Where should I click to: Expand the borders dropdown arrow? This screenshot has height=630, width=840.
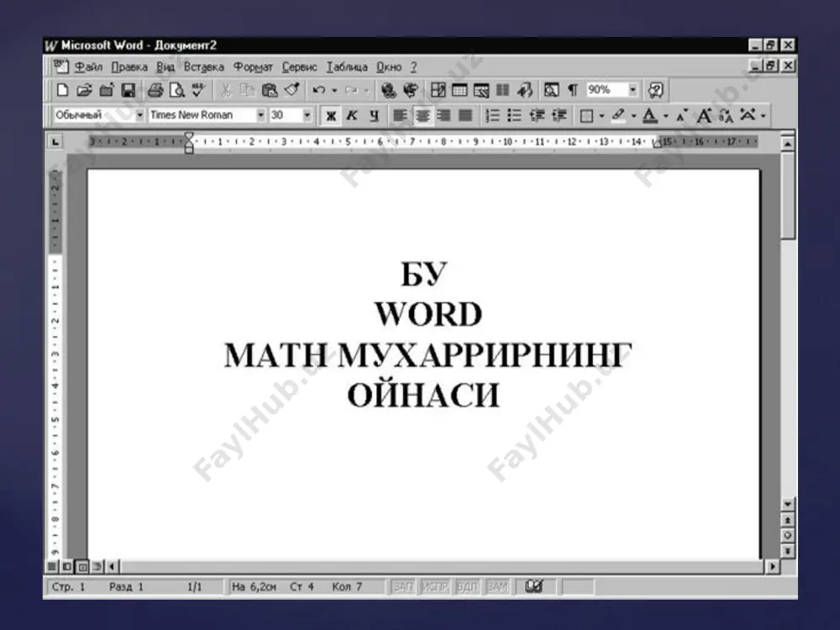pyautogui.click(x=601, y=116)
